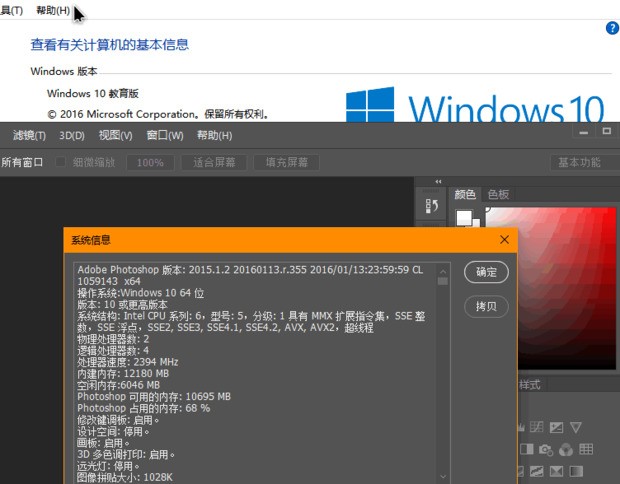Open Photoshop's 窗口(W) menu
Screen dimensions: 620x484
coord(165,136)
